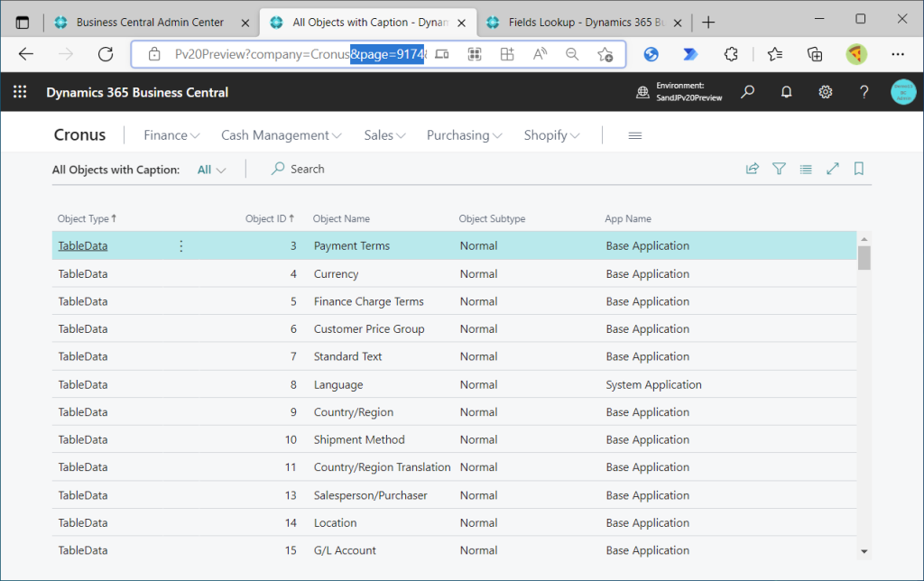Image resolution: width=924 pixels, height=581 pixels.
Task: Show more menu options hamburger icon
Action: click(x=634, y=135)
